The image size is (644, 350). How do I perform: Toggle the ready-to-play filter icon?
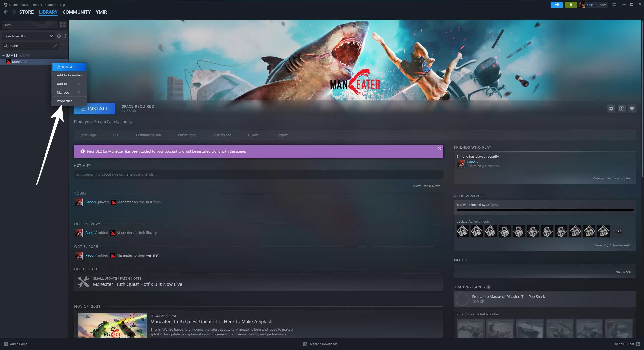[x=65, y=36]
